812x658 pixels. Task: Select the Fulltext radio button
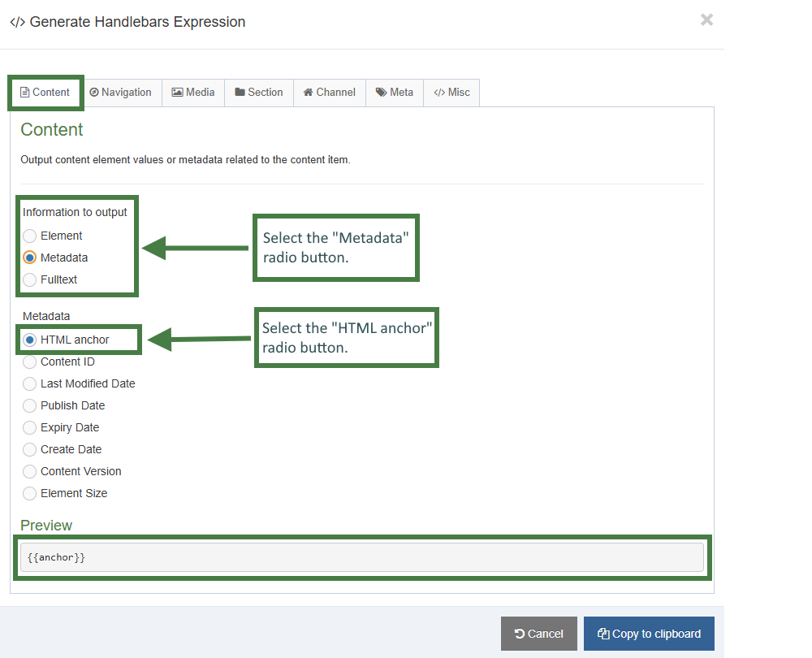29,279
